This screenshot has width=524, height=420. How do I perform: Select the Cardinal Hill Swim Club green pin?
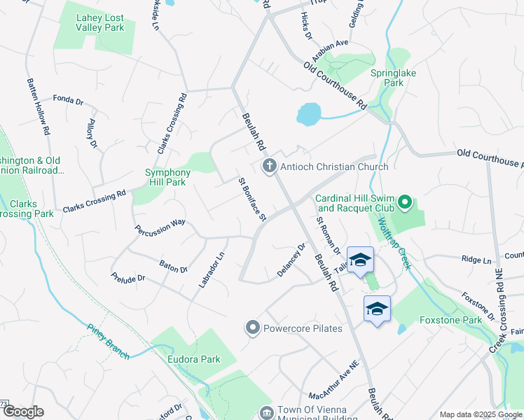(405, 203)
